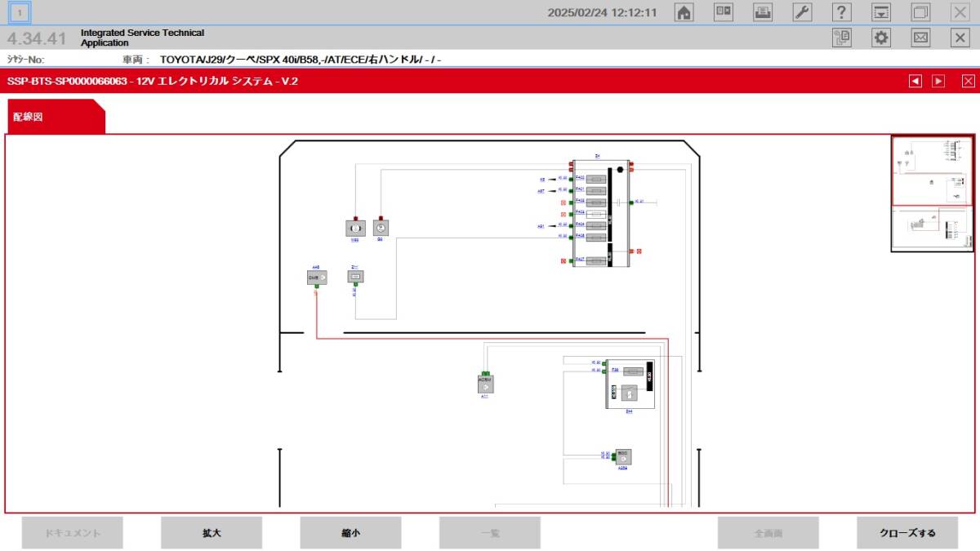Click the BDC component in the diagram
The height and width of the screenshot is (551, 980).
[x=623, y=457]
